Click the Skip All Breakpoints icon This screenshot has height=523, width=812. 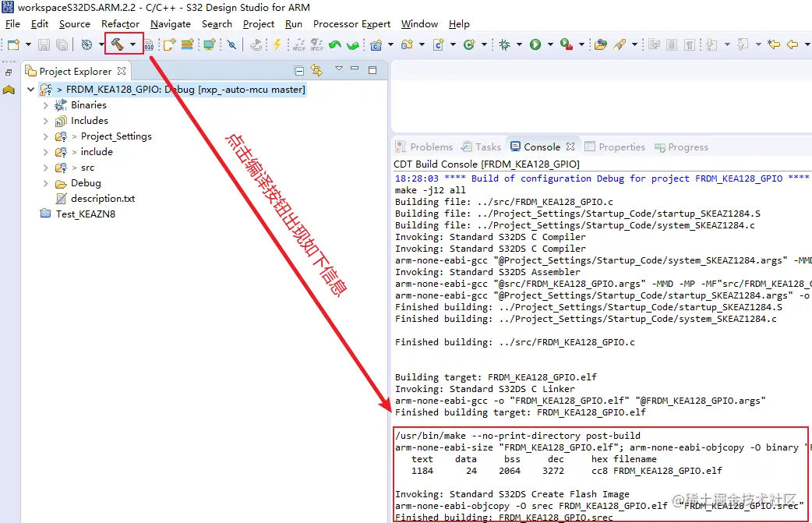point(231,44)
